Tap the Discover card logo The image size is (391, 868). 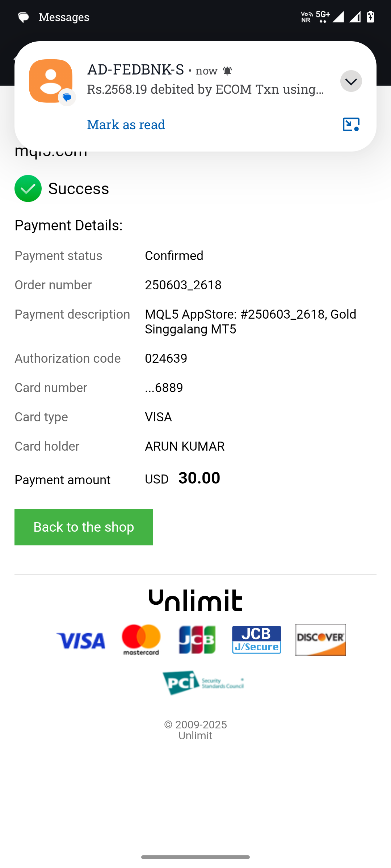click(x=321, y=640)
